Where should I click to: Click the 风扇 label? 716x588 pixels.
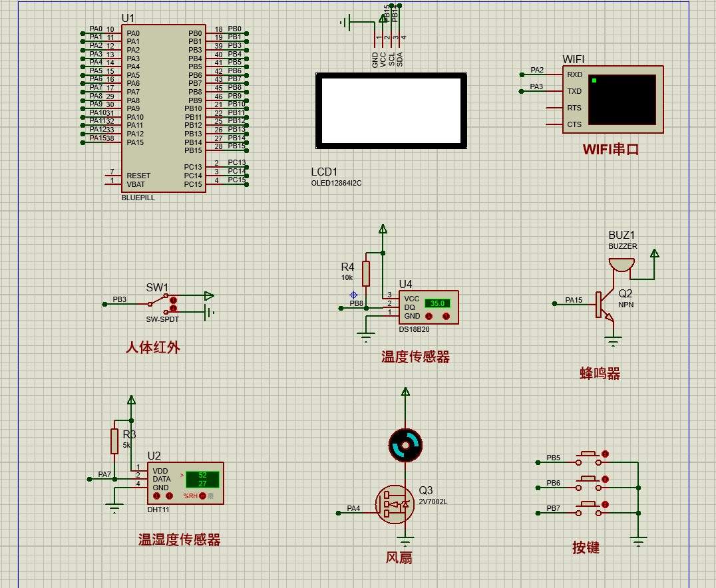399,557
